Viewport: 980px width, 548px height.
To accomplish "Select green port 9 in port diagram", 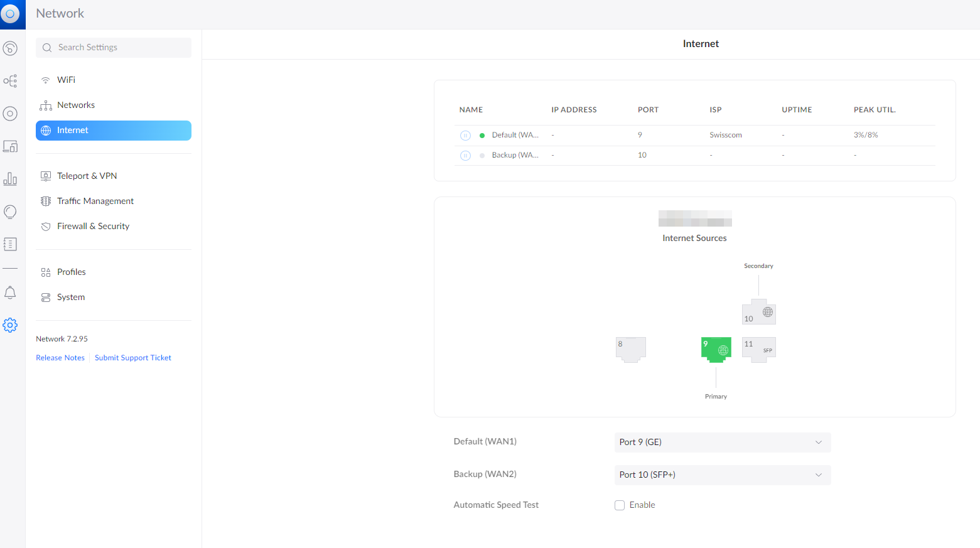I will [x=716, y=349].
